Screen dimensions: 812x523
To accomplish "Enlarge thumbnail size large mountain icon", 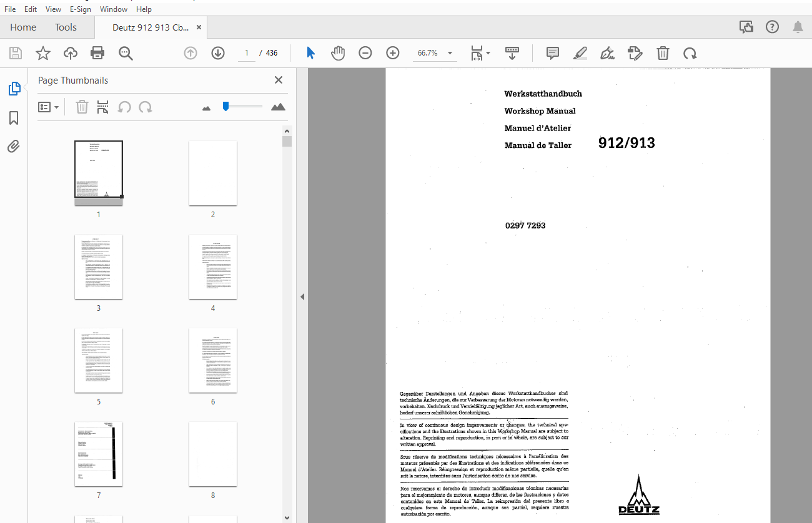I will click(x=278, y=107).
